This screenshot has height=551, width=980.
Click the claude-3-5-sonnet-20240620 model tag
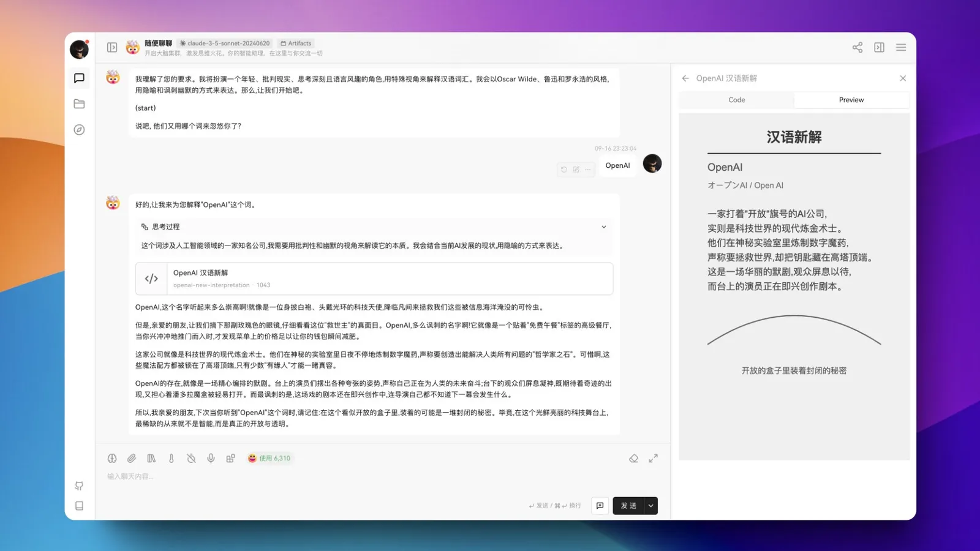point(225,43)
